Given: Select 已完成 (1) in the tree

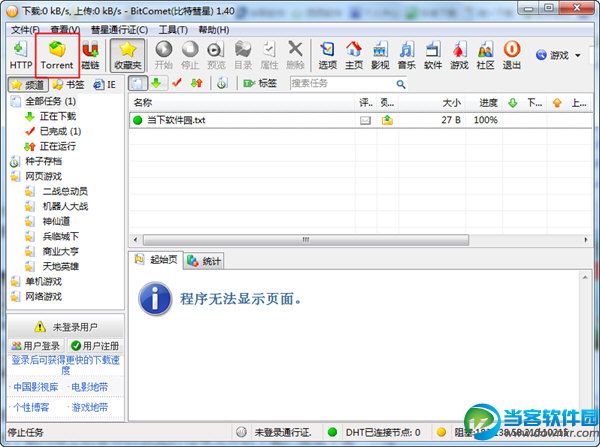Looking at the screenshot, I should 60,131.
